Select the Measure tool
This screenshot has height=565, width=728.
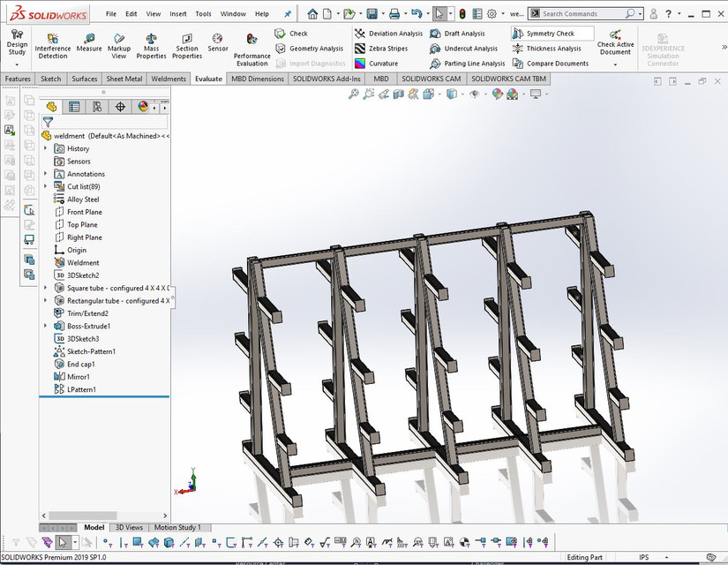(89, 44)
